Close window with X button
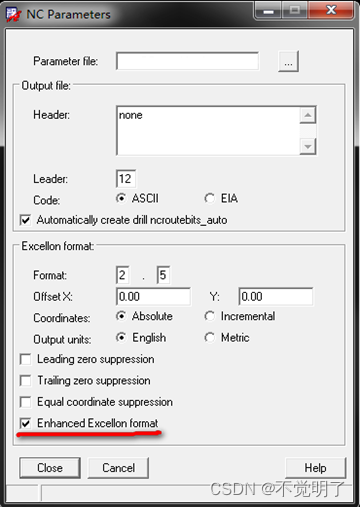 [x=331, y=10]
